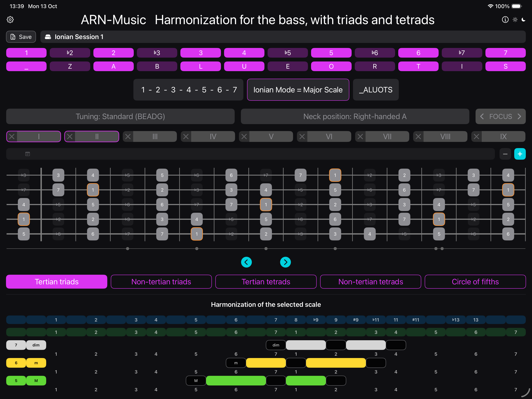Switch to dark mode with the moon icon
Image resolution: width=532 pixels, height=399 pixels.
click(523, 20)
